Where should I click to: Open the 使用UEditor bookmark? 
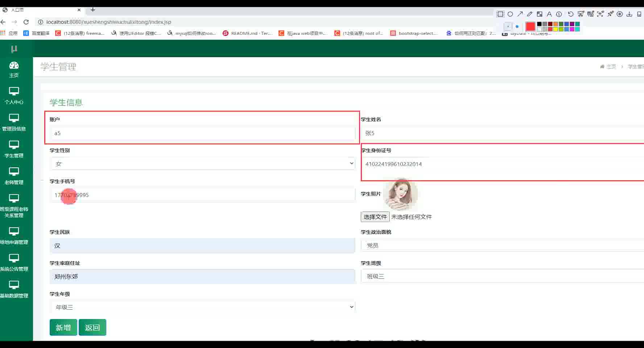[x=136, y=33]
